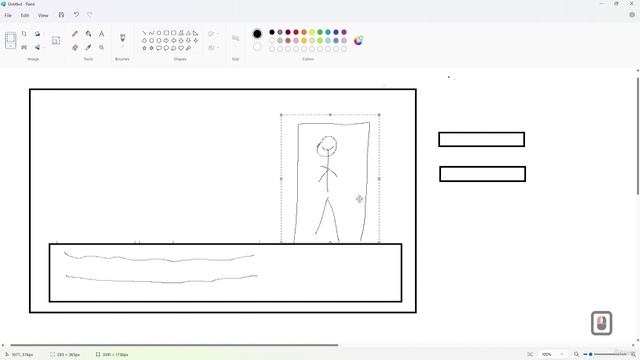Open the View menu
640x360 pixels.
click(43, 16)
